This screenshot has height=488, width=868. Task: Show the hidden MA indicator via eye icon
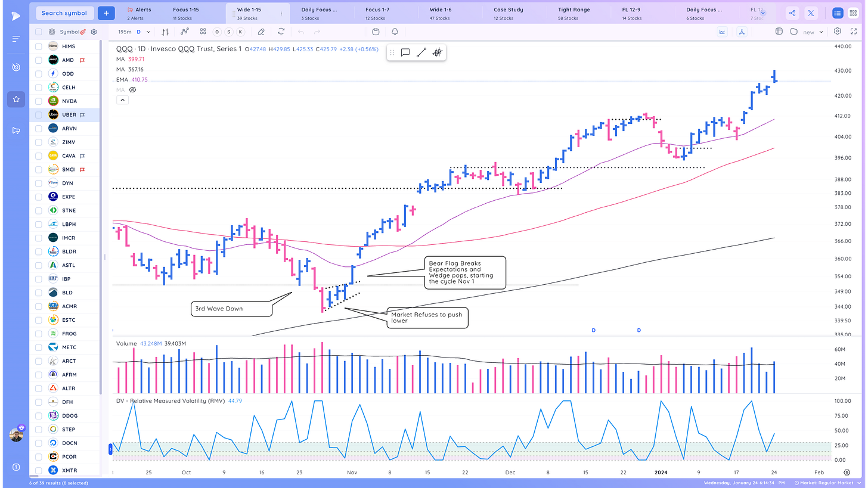(x=133, y=90)
